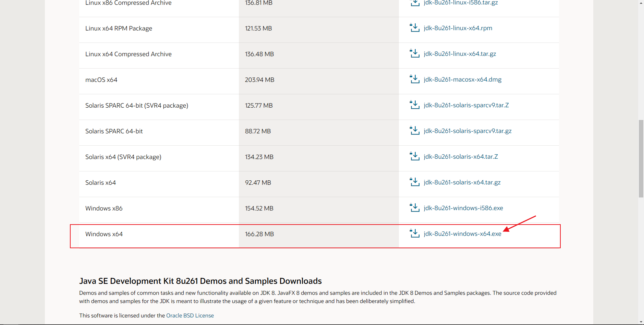Image resolution: width=644 pixels, height=325 pixels.
Task: Click download icon for windows-i586.exe
Action: coord(415,208)
